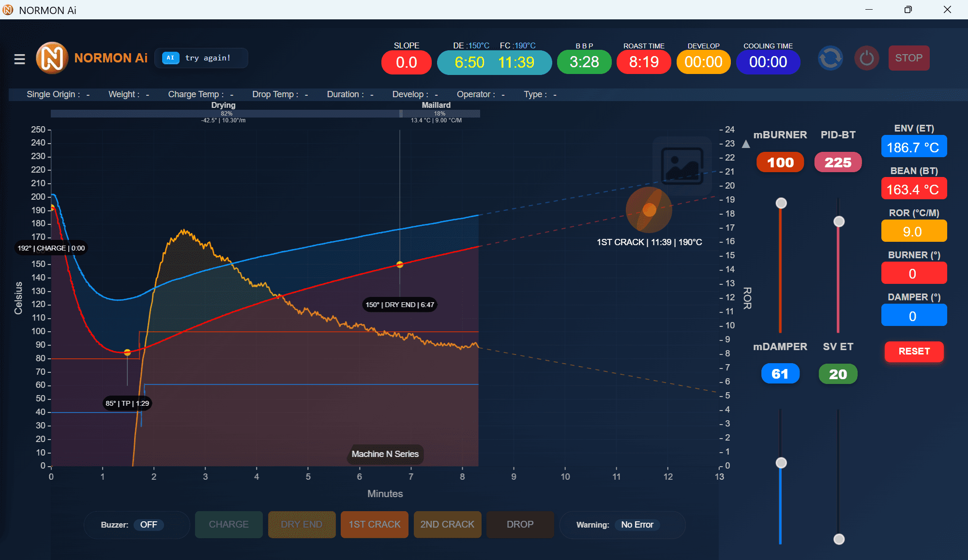The width and height of the screenshot is (968, 560).
Task: Open the Type field
Action: coord(540,94)
